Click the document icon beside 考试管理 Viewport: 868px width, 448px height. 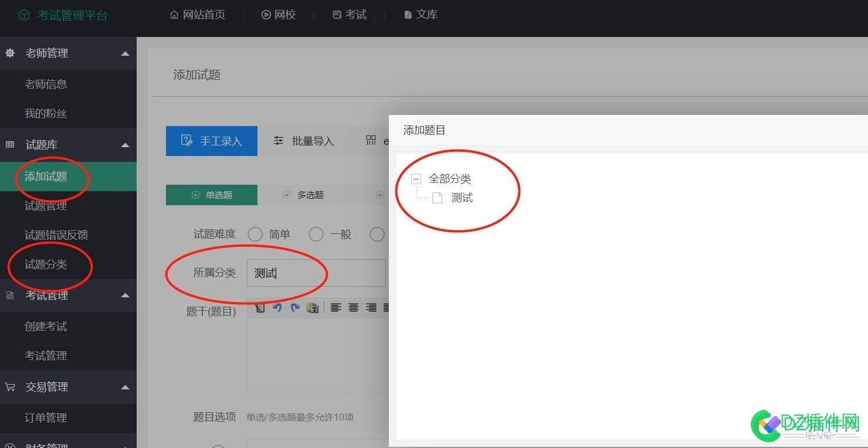tap(10, 295)
